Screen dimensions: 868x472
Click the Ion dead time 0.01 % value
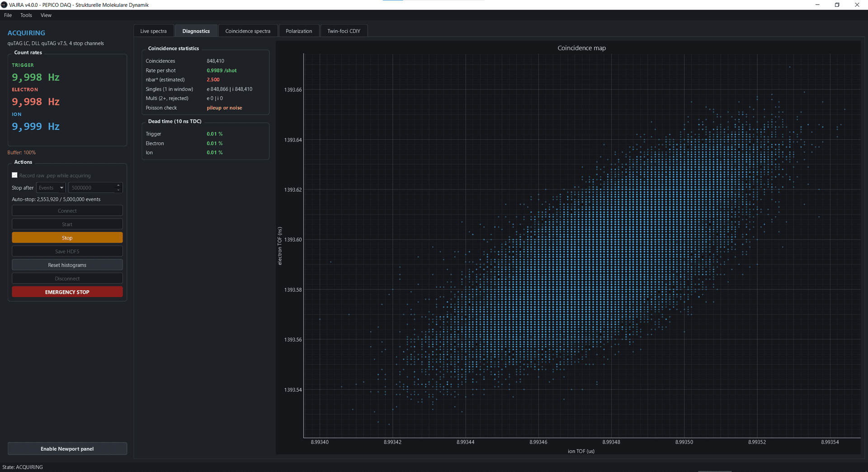tap(215, 152)
